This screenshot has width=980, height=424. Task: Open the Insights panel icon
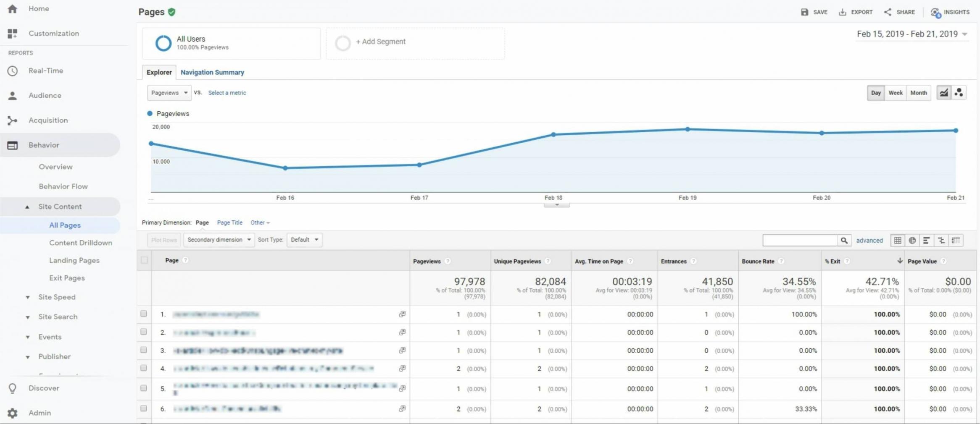coord(935,12)
